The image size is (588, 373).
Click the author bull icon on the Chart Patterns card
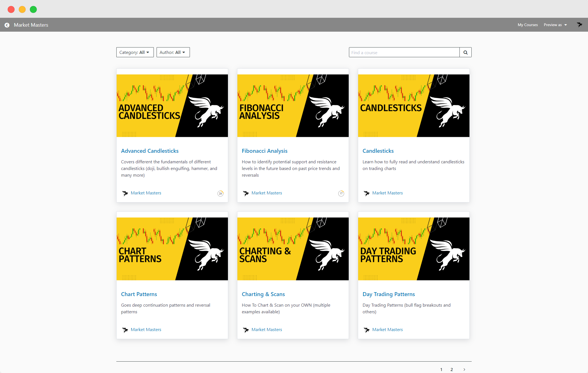click(125, 330)
